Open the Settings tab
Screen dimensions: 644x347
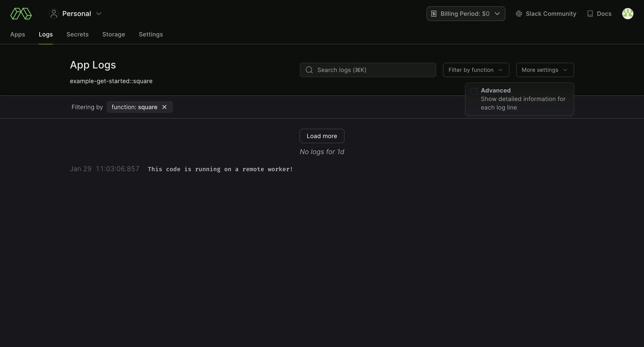click(151, 35)
